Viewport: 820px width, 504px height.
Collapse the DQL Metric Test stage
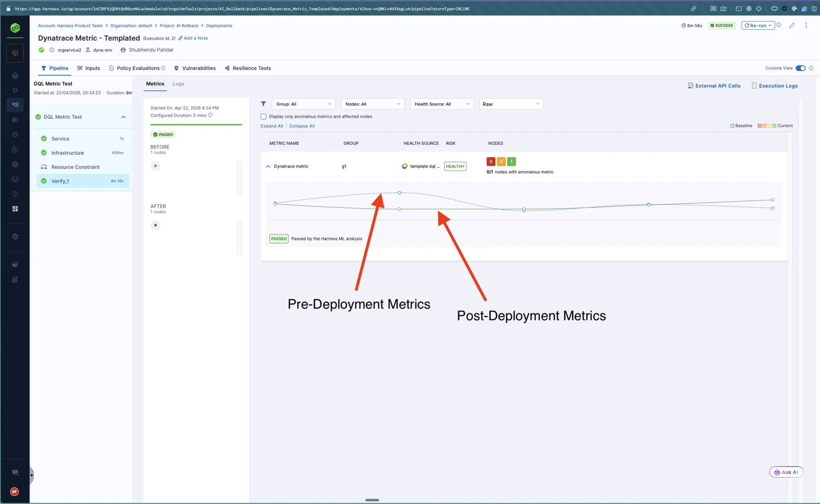point(123,117)
